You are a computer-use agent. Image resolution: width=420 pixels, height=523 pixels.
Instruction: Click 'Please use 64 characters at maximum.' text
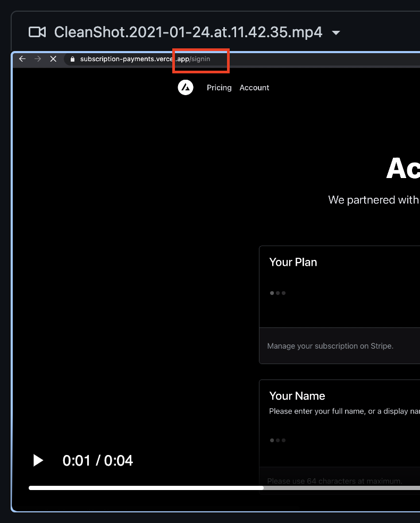334,481
